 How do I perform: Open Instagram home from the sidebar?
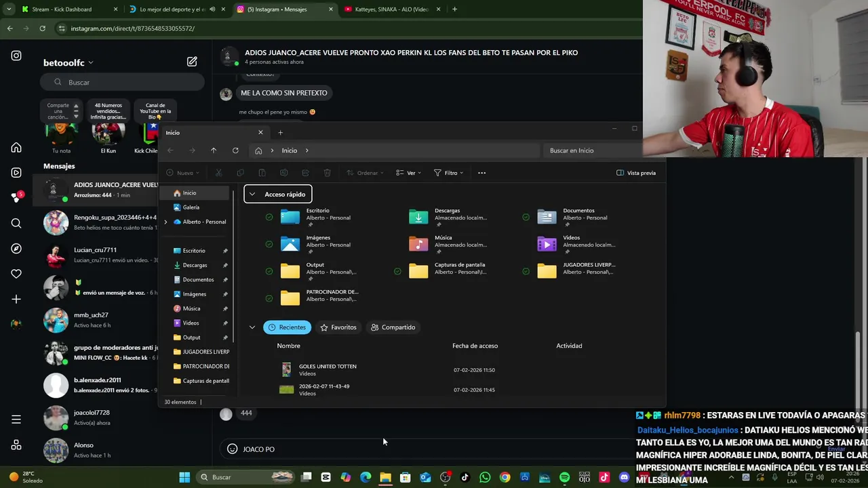(x=16, y=148)
